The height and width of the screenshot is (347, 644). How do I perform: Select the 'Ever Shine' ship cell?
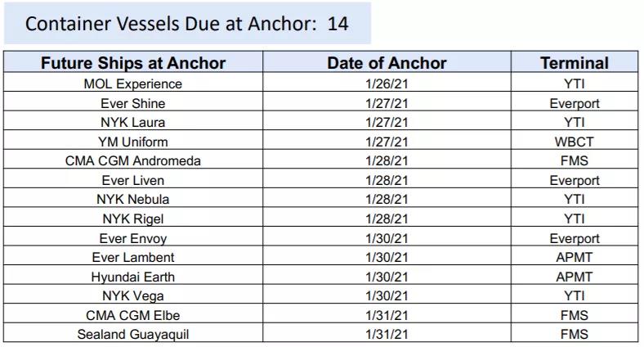[133, 103]
